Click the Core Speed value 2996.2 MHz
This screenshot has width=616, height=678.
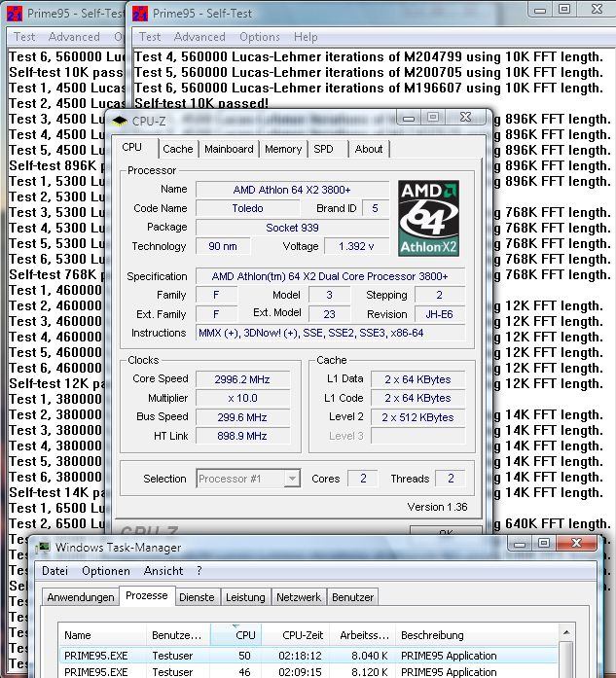click(242, 379)
